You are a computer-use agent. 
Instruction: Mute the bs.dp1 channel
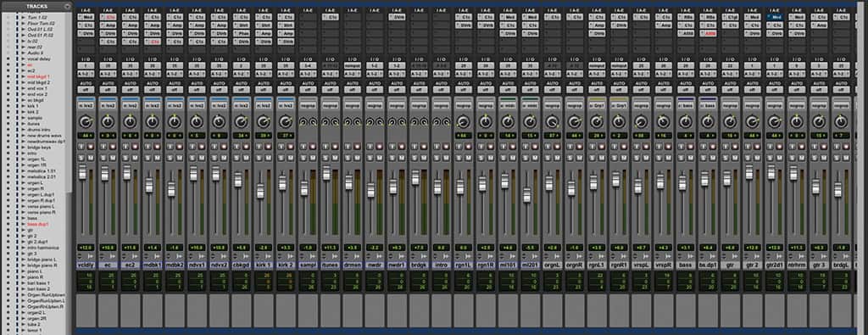tap(712, 158)
